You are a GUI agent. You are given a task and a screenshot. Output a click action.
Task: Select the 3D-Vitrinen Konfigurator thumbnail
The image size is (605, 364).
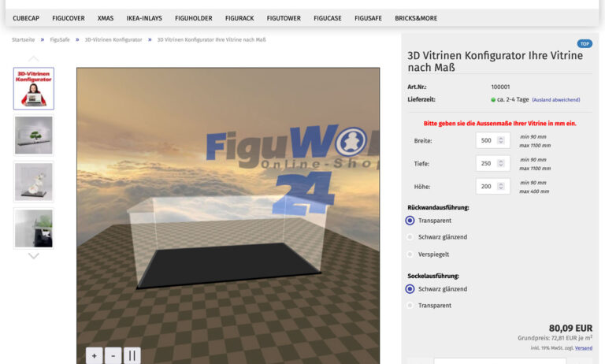(x=33, y=88)
